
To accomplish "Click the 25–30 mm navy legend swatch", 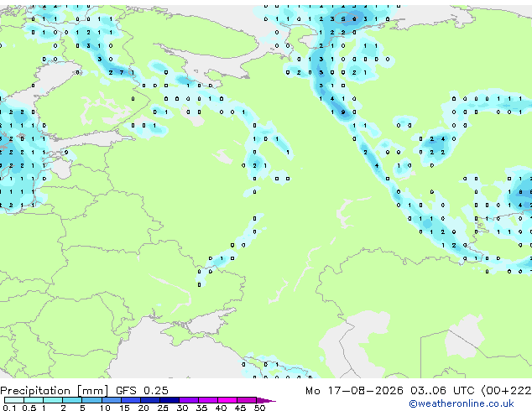I will pos(170,400).
